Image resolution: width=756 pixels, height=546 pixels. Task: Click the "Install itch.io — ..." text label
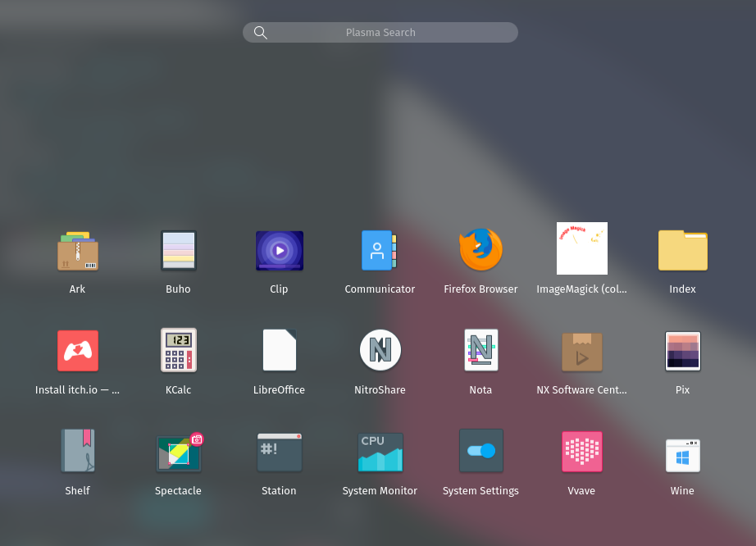(x=78, y=390)
